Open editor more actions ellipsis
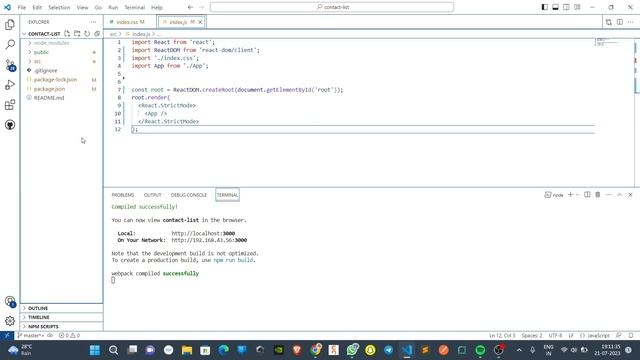Viewport: 640px width, 360px height. pyautogui.click(x=631, y=22)
